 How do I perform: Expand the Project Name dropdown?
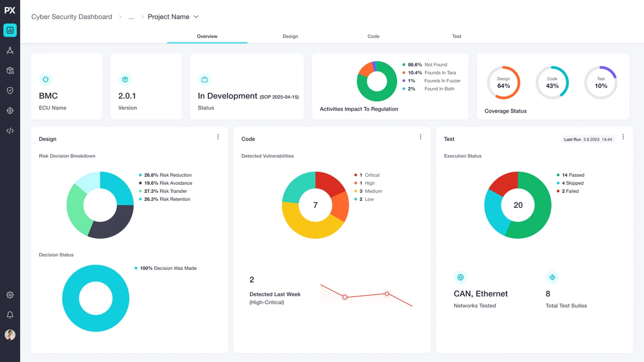click(x=174, y=17)
